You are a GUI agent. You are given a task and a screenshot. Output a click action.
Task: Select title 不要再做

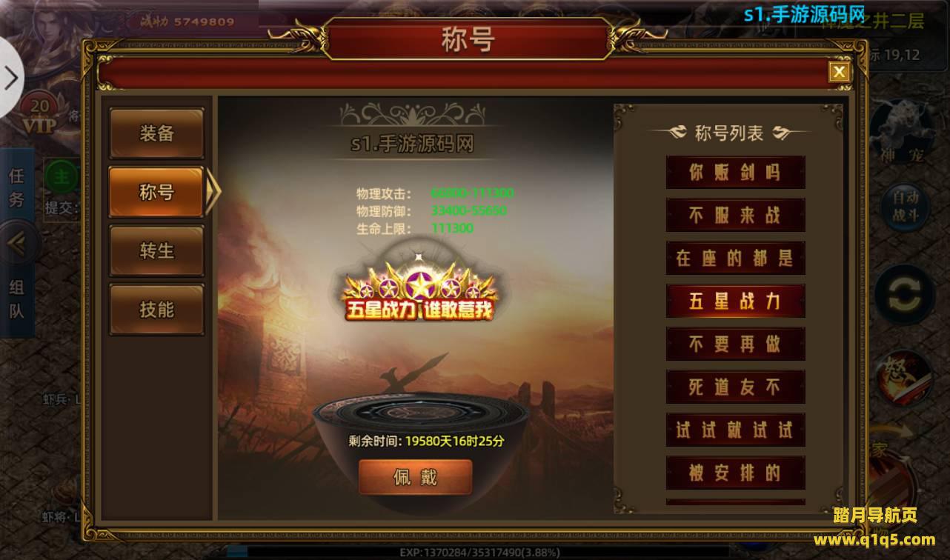735,344
